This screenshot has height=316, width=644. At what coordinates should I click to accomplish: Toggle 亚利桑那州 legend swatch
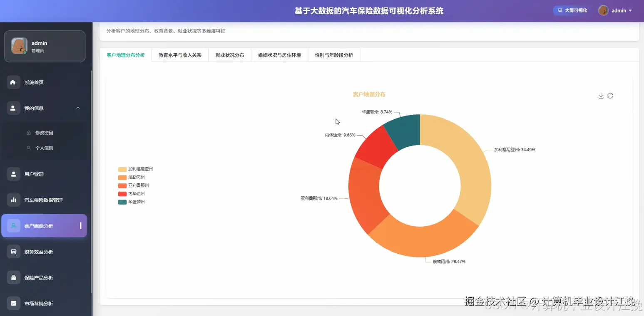[x=122, y=185]
